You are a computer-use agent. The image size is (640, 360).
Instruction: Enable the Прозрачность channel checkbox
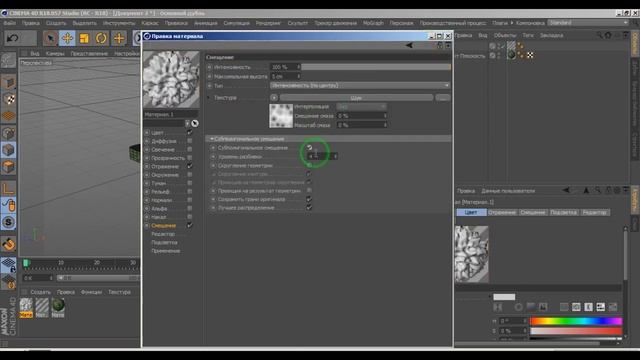[x=189, y=158]
